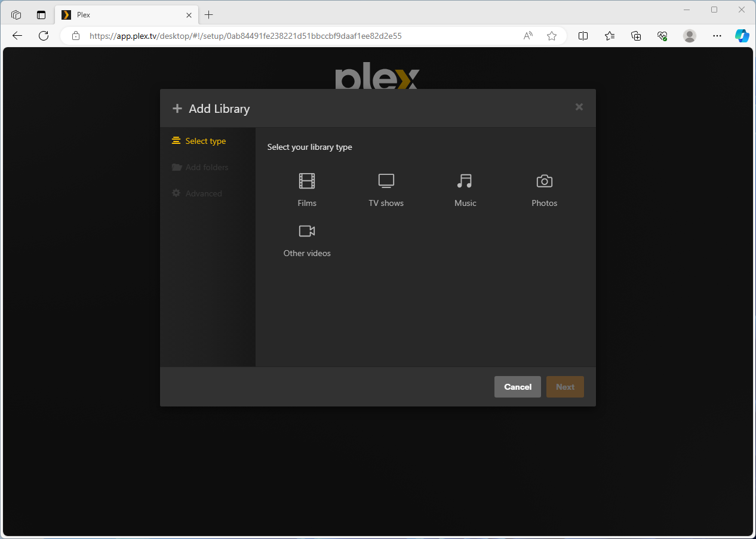Click the Cancel button
Screen dimensions: 756x539
(518, 387)
